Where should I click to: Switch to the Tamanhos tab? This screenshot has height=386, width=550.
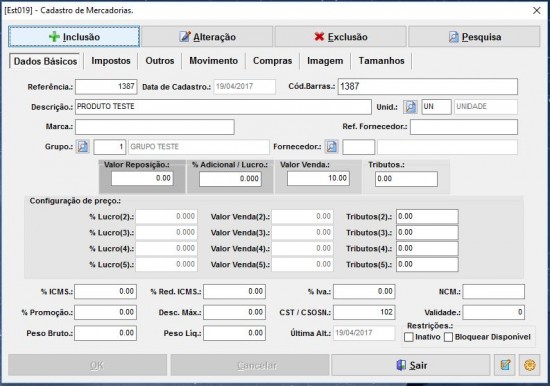click(381, 61)
